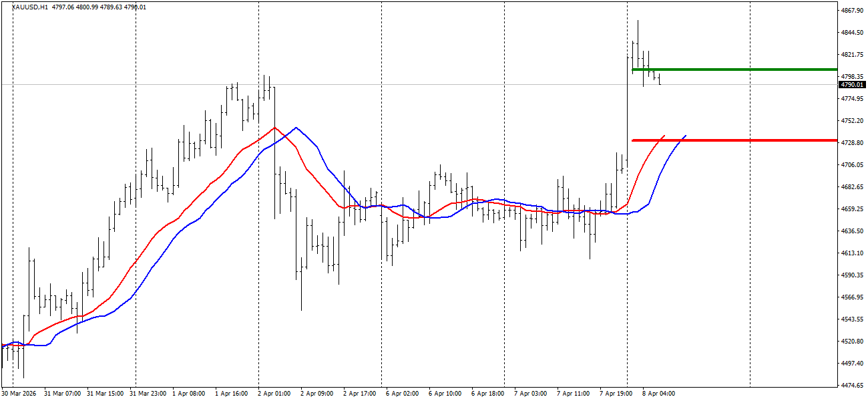The height and width of the screenshot is (401, 868).
Task: Click the 4520.80 price level
Action: coord(852,342)
